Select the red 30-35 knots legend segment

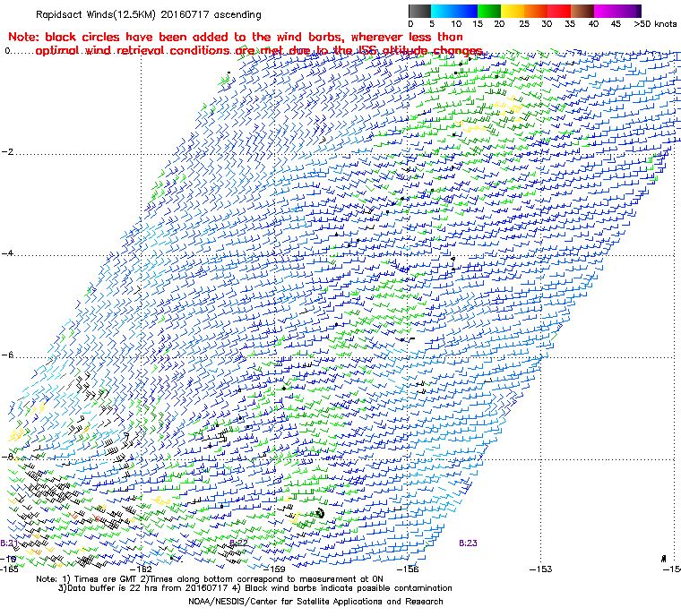[559, 11]
